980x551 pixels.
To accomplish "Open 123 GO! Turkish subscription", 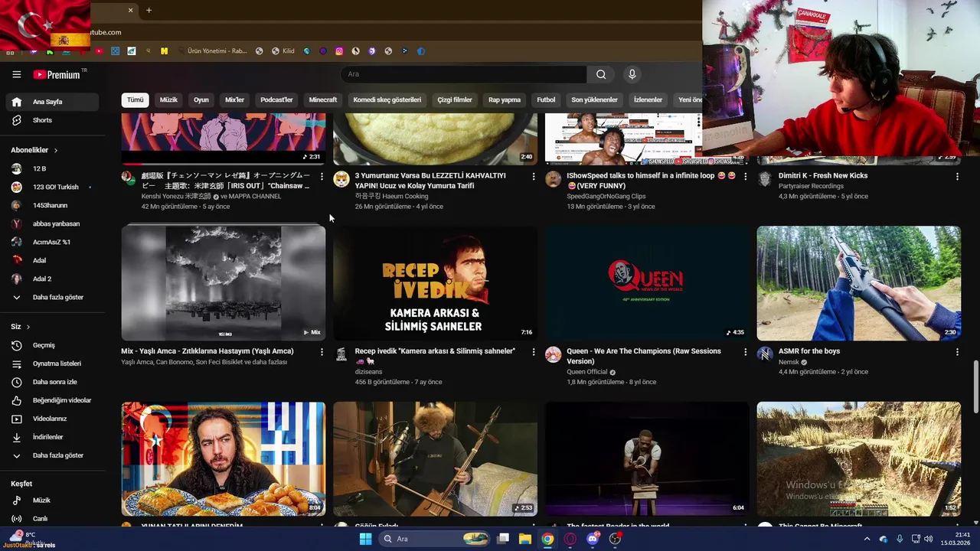I will point(52,187).
